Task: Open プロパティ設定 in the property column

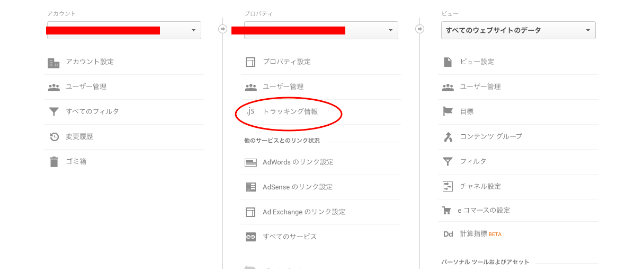Action: pos(287,62)
